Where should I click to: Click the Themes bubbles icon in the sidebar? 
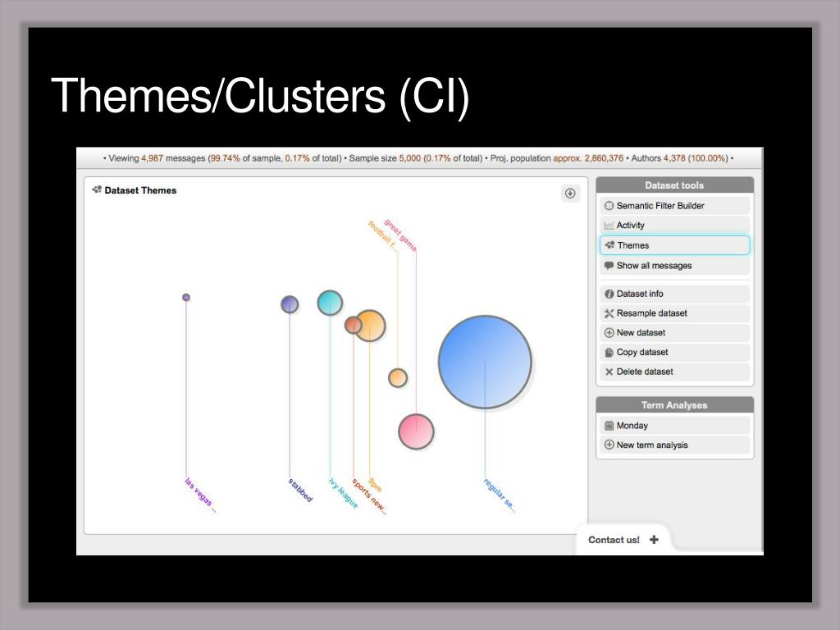pos(609,245)
